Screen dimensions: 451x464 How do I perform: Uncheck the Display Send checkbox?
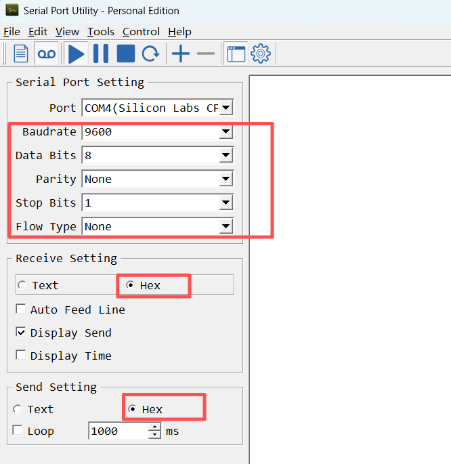(21, 332)
